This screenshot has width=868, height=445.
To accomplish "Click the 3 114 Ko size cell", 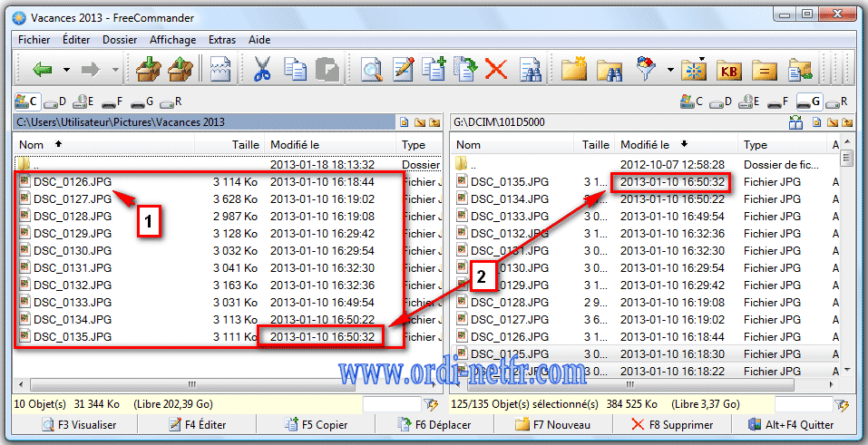I will coord(235,182).
